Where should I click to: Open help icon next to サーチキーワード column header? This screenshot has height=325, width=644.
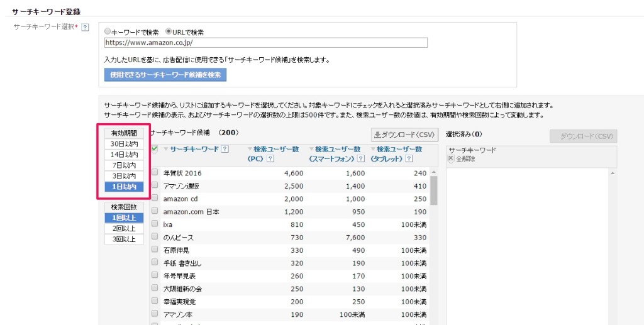(x=225, y=150)
